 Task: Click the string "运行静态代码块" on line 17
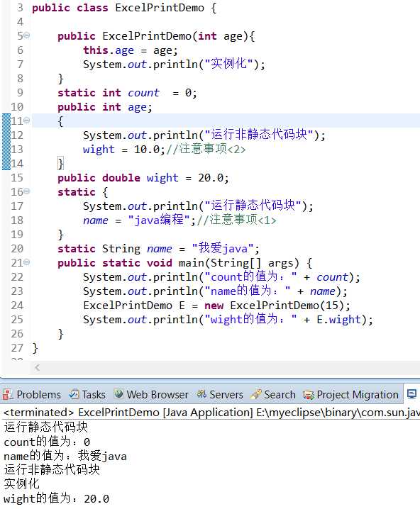pos(253,206)
